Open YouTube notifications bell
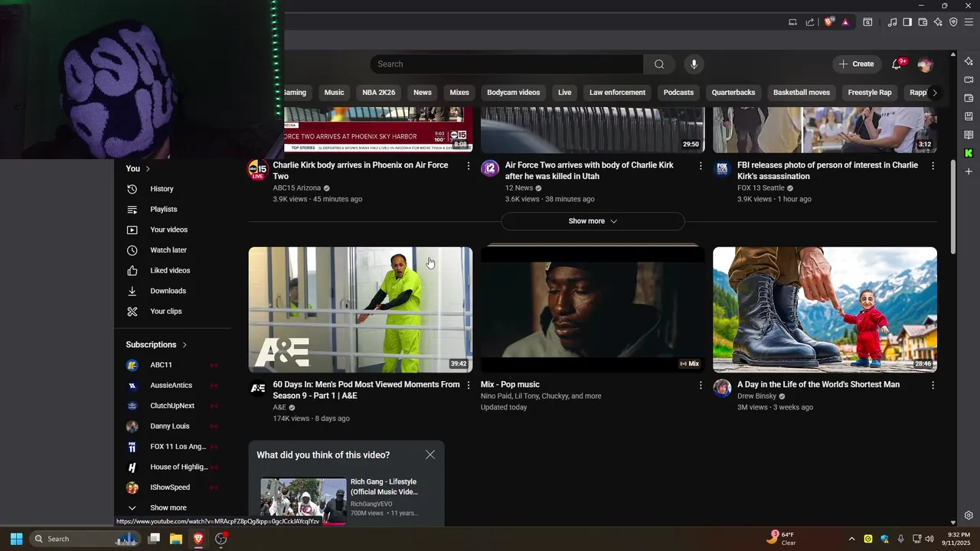 click(x=897, y=64)
